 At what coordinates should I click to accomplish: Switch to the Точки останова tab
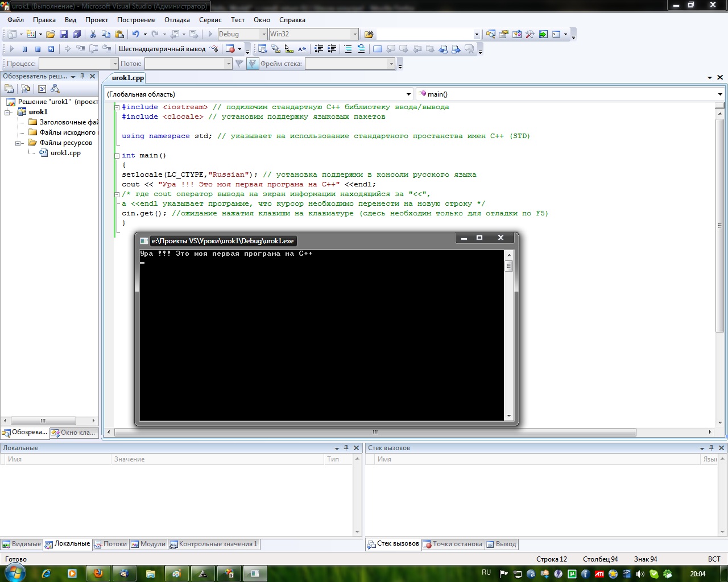[453, 544]
